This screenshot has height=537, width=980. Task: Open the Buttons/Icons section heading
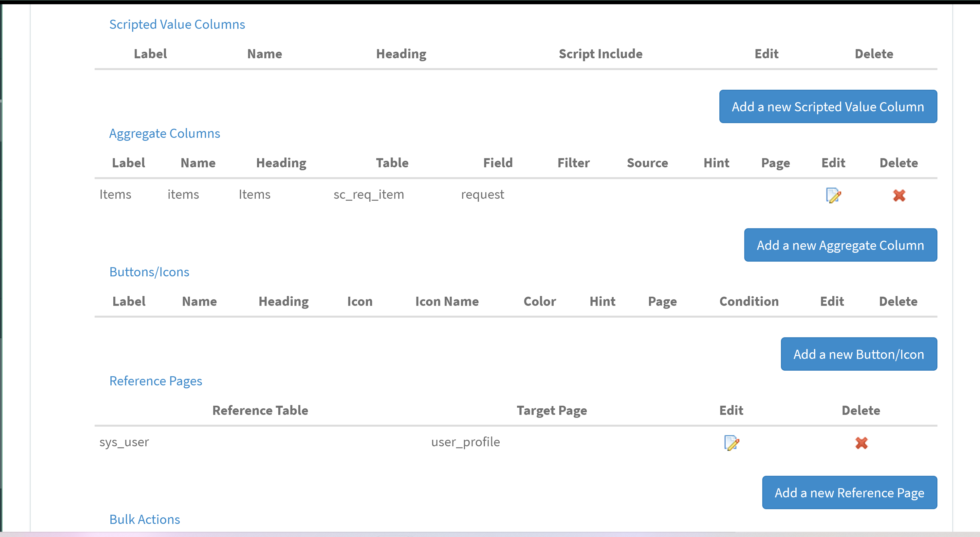[150, 271]
